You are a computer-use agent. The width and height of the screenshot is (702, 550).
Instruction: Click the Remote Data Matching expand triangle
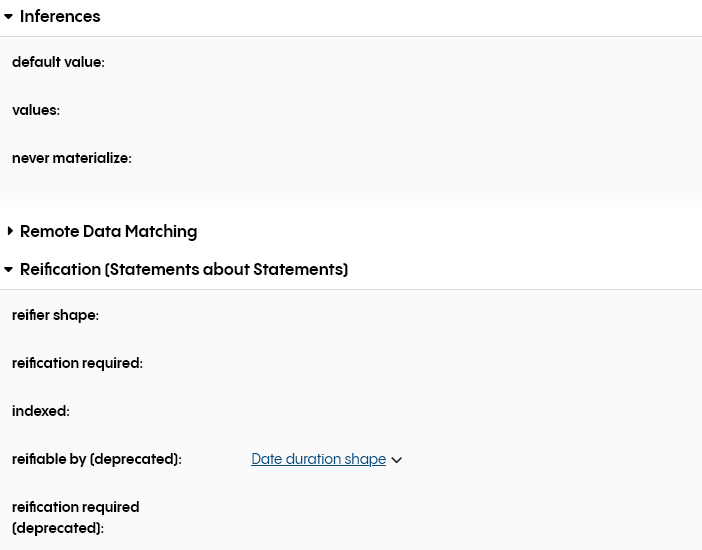(x=10, y=231)
